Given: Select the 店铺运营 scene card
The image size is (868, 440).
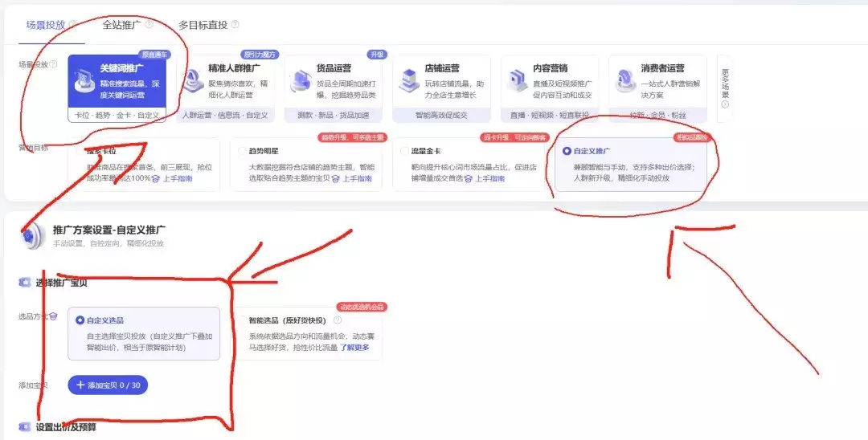Looking at the screenshot, I should point(441,88).
